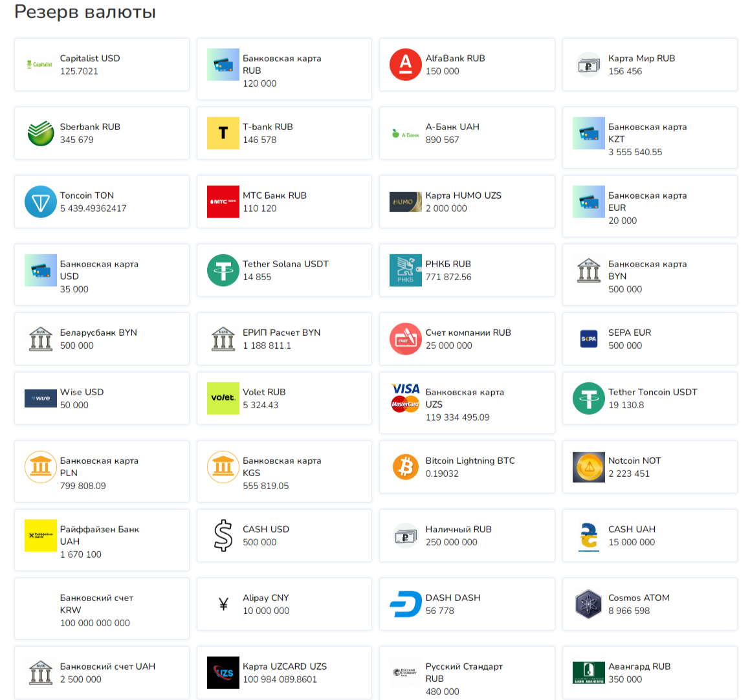Click the Cosmos ATOM logo

(589, 604)
